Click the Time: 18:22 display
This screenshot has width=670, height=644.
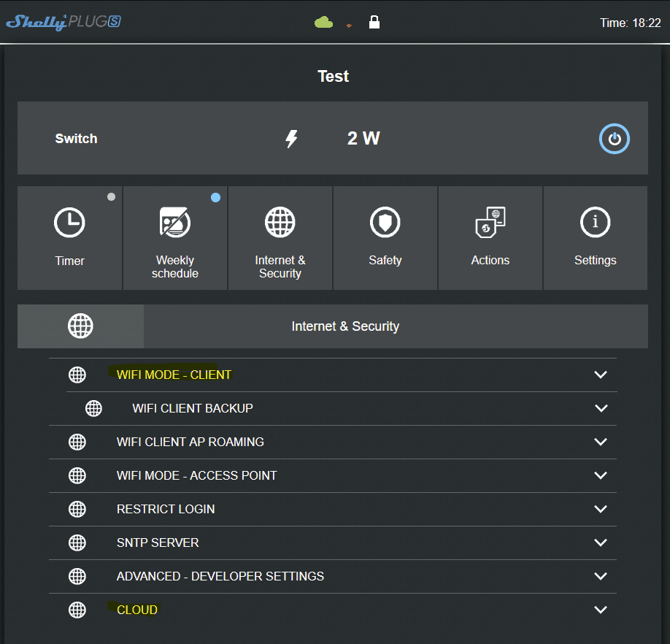[x=631, y=23]
